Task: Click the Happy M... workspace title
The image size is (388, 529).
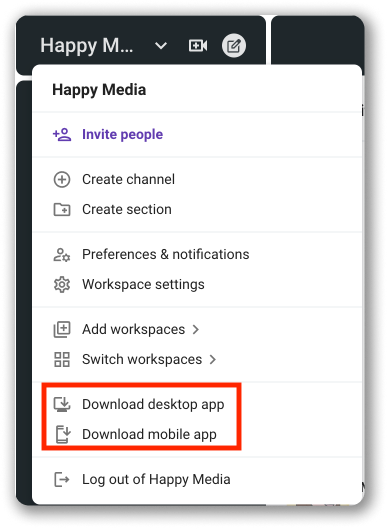Action: coord(86,46)
